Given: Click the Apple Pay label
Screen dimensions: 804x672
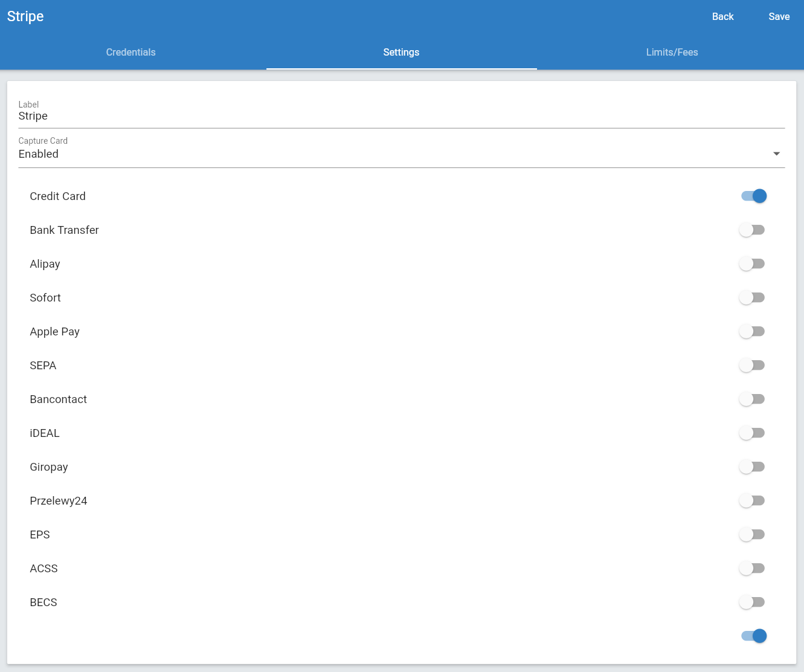Looking at the screenshot, I should click(x=54, y=332).
